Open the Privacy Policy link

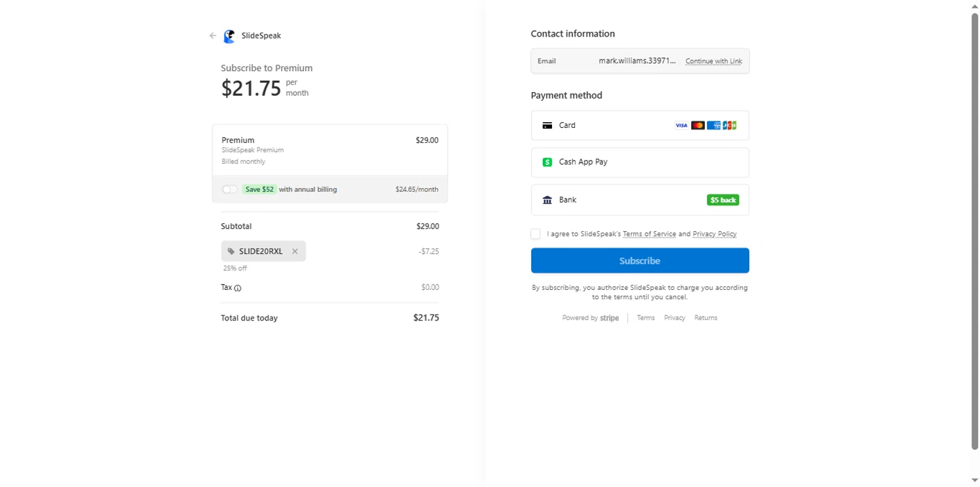(x=714, y=234)
